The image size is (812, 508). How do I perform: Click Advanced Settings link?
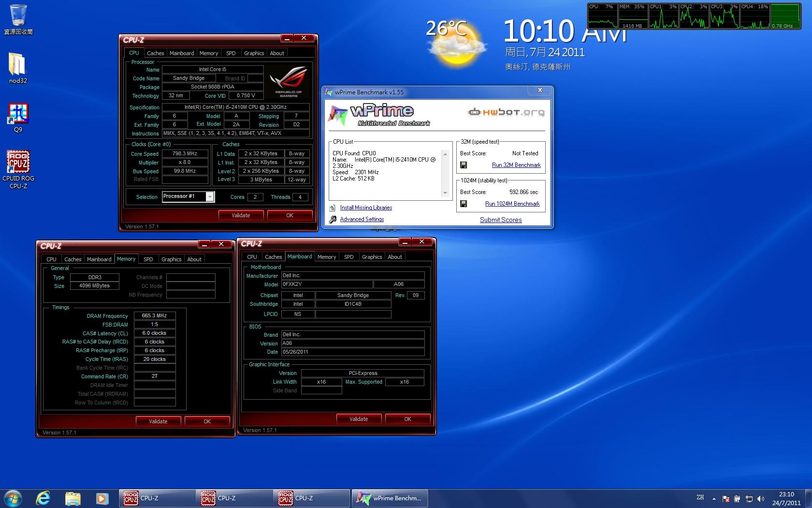click(362, 219)
